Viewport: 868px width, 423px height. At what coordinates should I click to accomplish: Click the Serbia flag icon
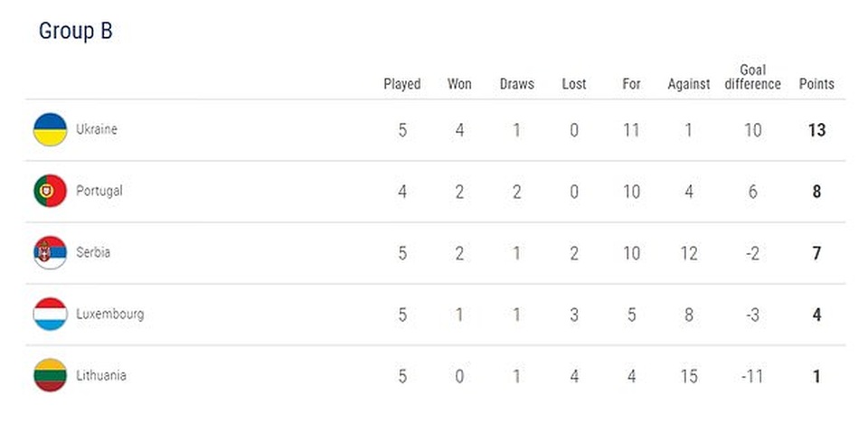click(50, 252)
